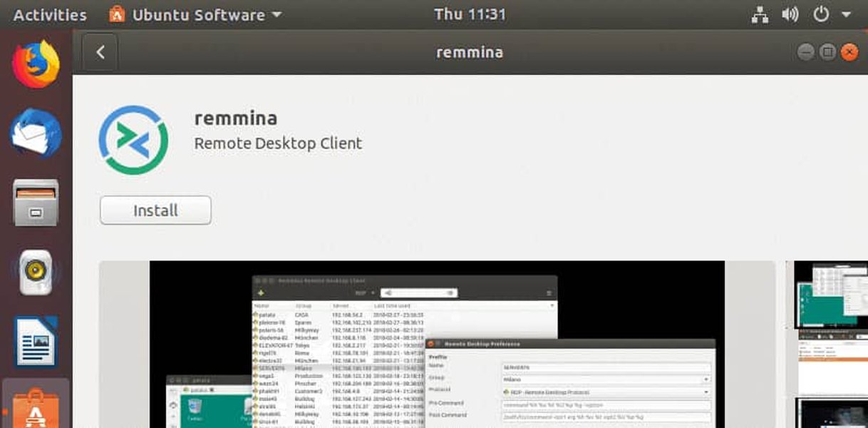Click the 'Remote Desktop Client' subtitle
The image size is (868, 428).
point(278,143)
